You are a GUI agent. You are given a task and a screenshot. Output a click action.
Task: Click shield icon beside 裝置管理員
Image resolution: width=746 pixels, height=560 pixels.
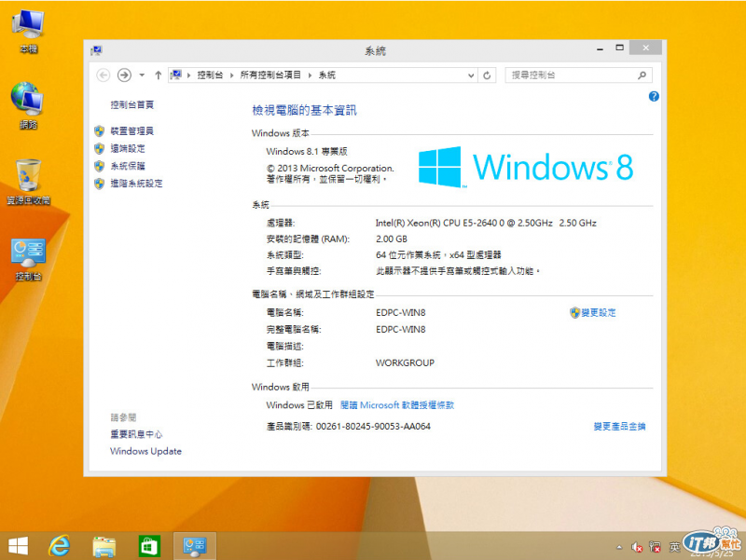tap(99, 131)
